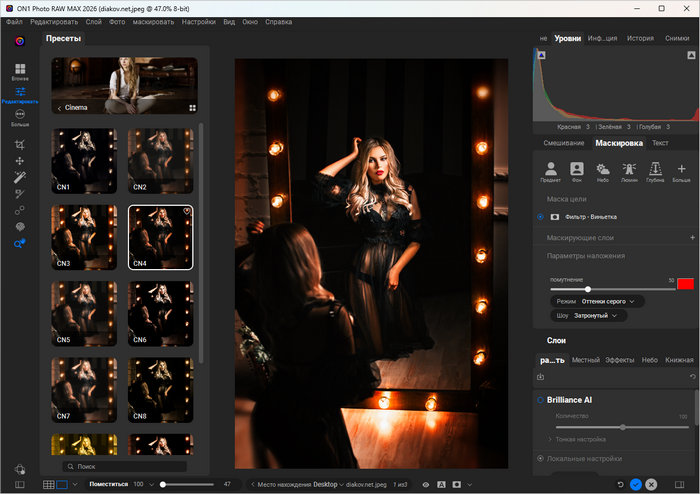Switch presets to grid view icon

[x=192, y=108]
